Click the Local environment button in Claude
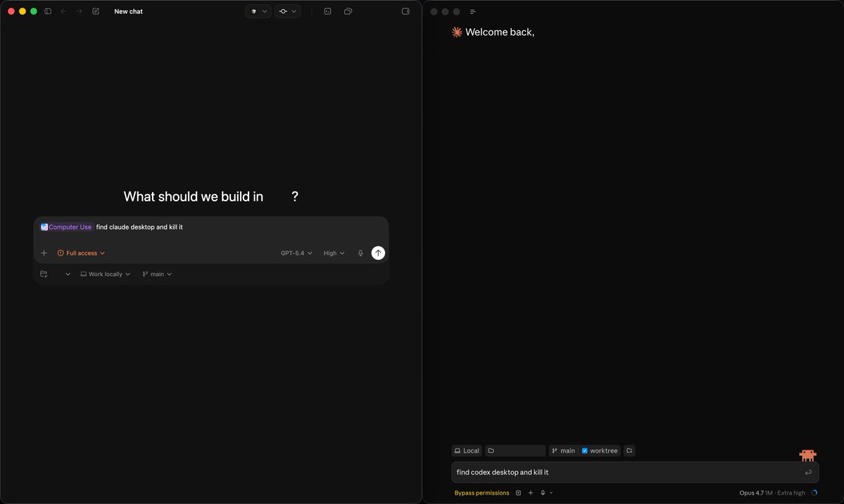 pos(467,451)
